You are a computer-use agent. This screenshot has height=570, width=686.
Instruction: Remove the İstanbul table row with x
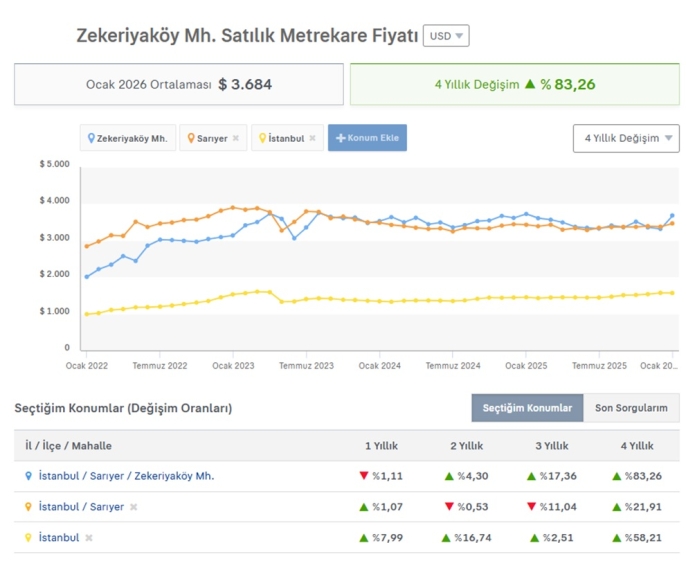pos(89,538)
